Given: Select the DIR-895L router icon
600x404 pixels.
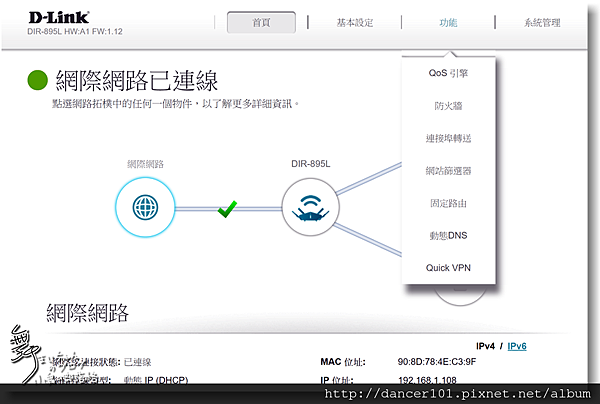Looking at the screenshot, I should coord(310,207).
